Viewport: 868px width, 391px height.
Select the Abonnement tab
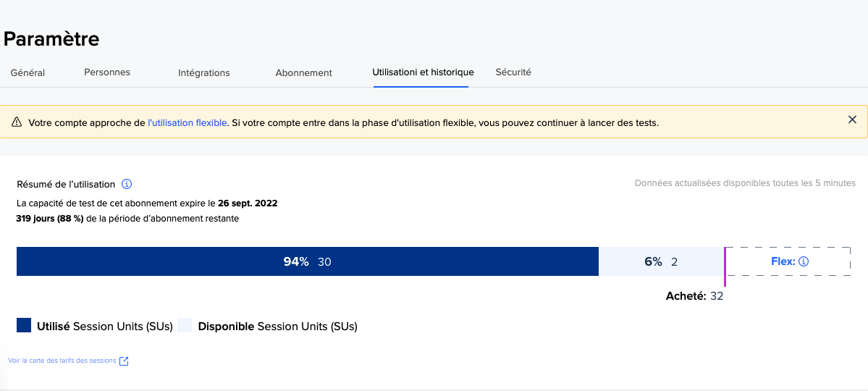pos(304,72)
